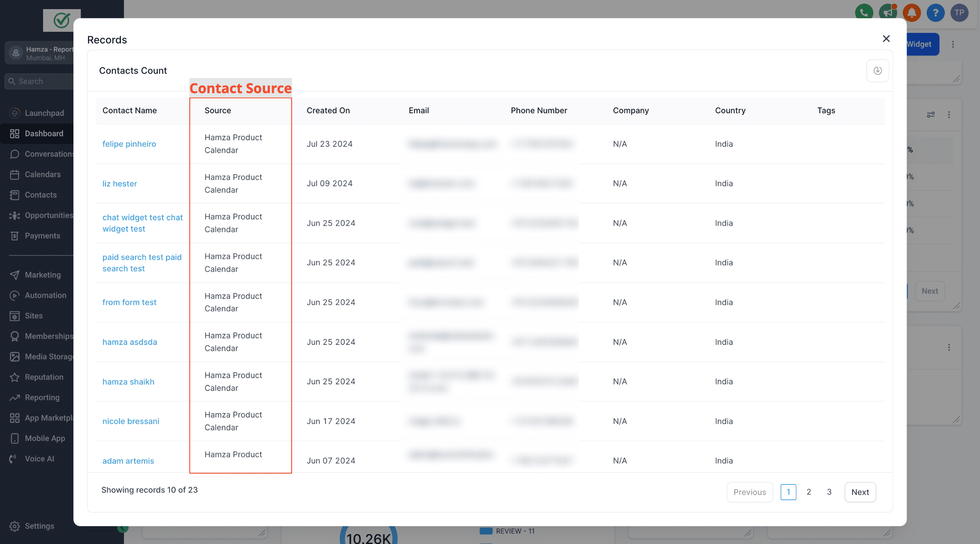
Task: Select page 1 in pagination
Action: (788, 492)
